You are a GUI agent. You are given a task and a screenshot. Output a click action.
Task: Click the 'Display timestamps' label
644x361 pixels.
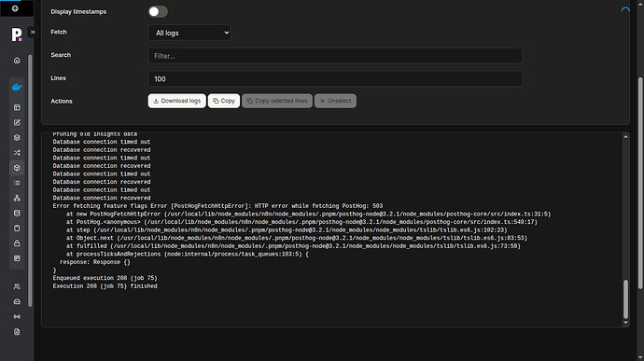[78, 11]
